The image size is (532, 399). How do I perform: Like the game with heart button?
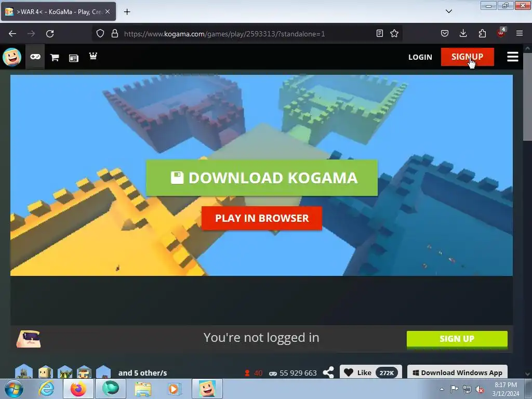[371, 373]
